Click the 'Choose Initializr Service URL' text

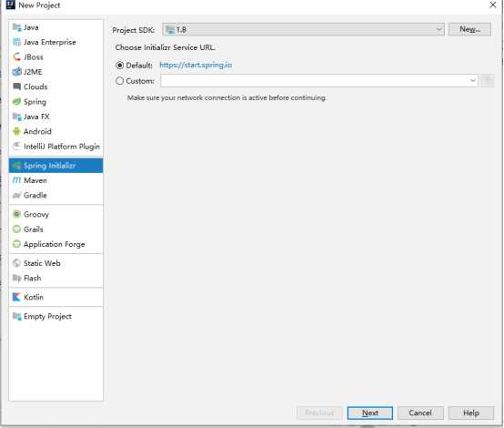click(166, 47)
